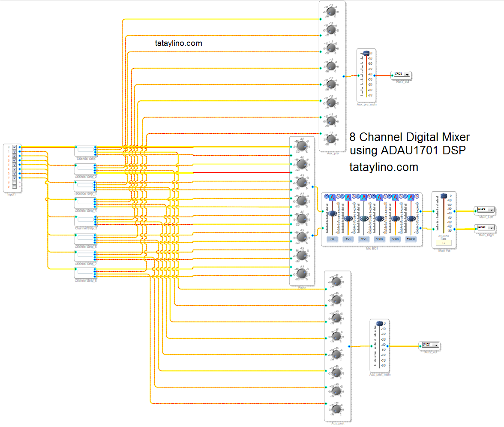
Task: Click the 330 frequency field in Mid EQ1
Action: (x=364, y=239)
